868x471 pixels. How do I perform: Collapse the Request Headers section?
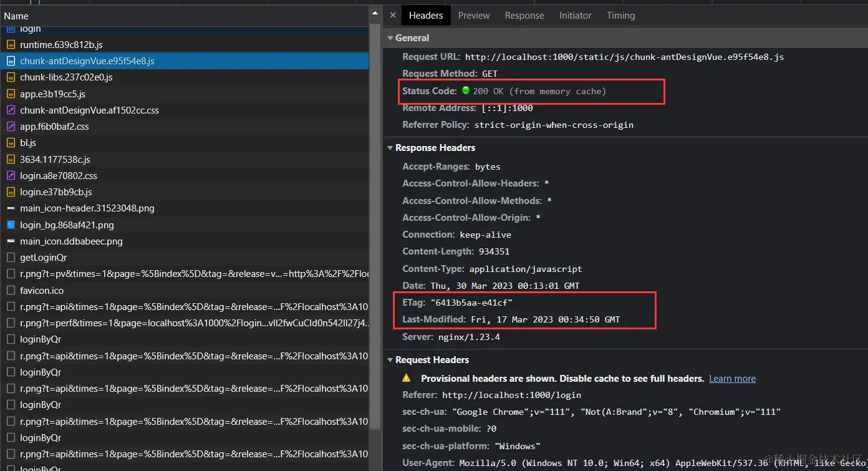(x=390, y=360)
